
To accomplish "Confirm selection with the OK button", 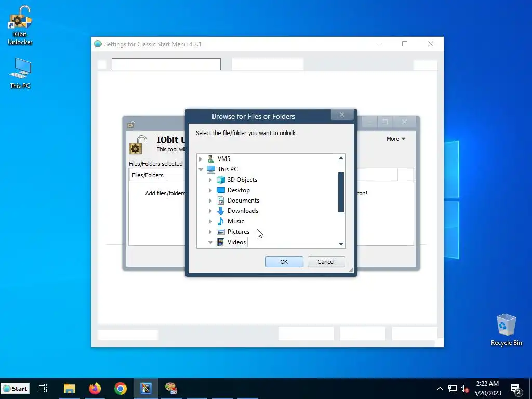I will (x=284, y=262).
